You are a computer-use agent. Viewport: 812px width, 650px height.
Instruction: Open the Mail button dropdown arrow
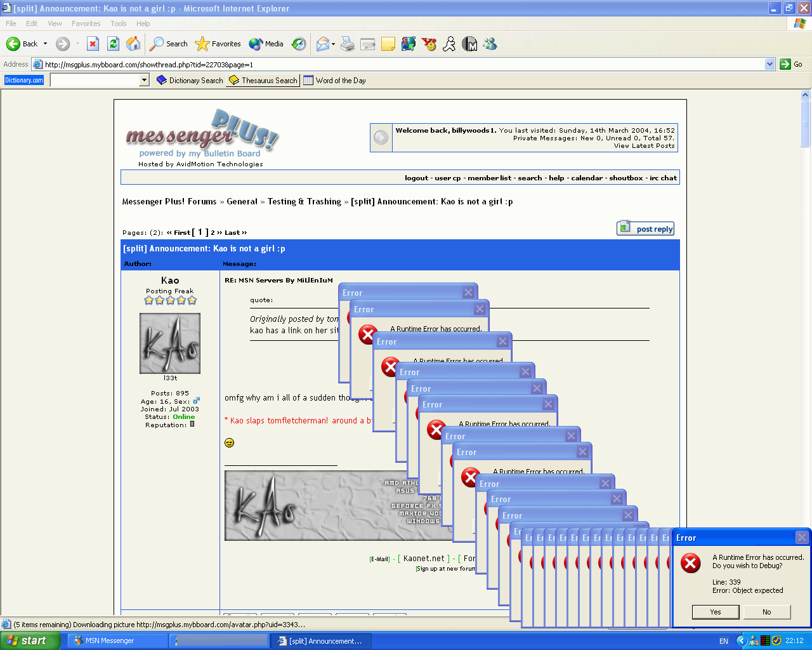pyautogui.click(x=334, y=44)
